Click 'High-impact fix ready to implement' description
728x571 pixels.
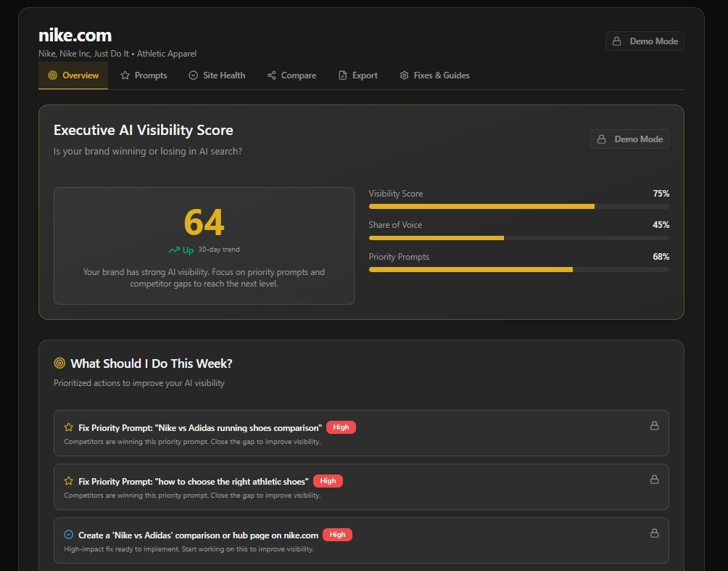pyautogui.click(x=189, y=549)
